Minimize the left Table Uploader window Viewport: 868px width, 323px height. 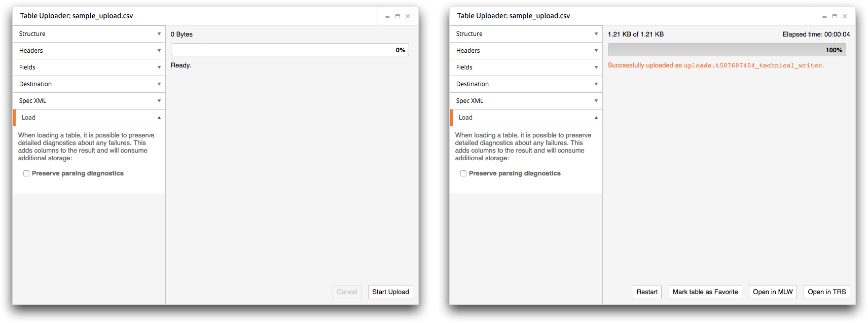coord(387,16)
